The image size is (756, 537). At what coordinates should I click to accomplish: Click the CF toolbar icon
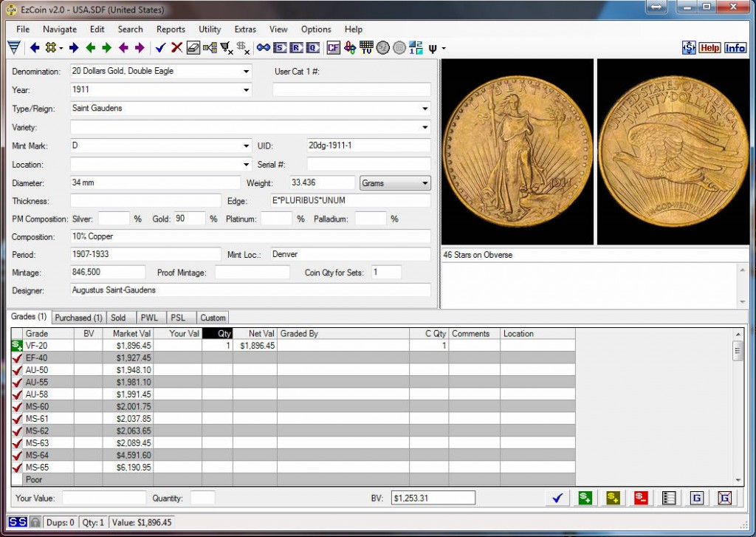[333, 48]
